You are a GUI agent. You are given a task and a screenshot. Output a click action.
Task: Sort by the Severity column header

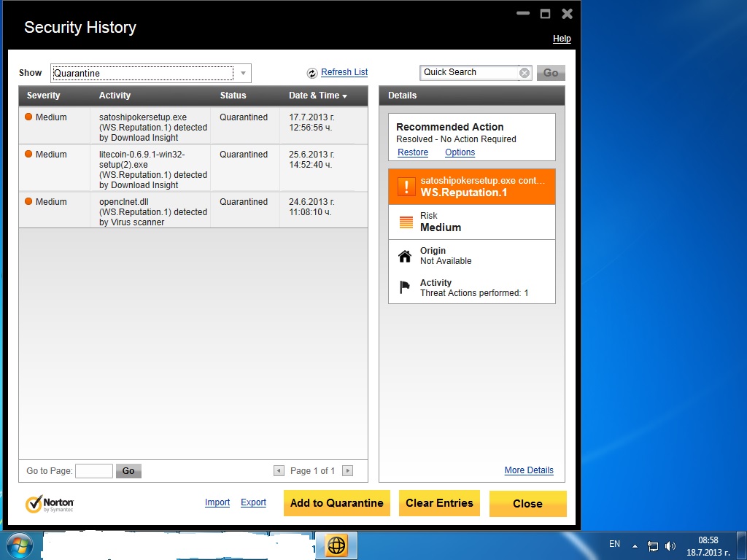43,96
